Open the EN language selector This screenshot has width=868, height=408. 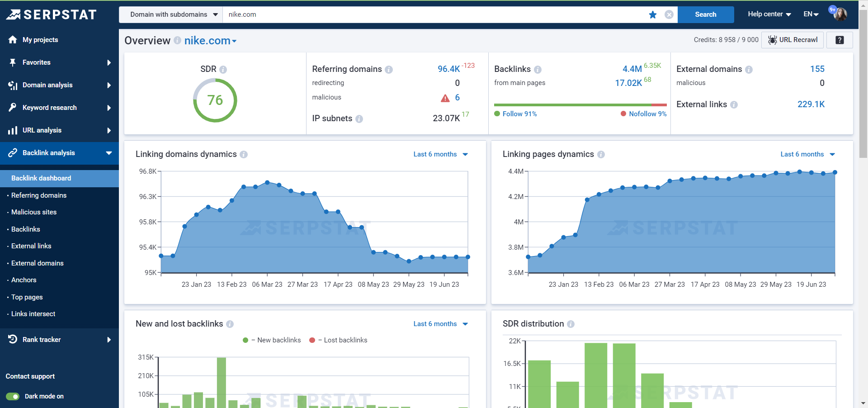click(x=811, y=14)
